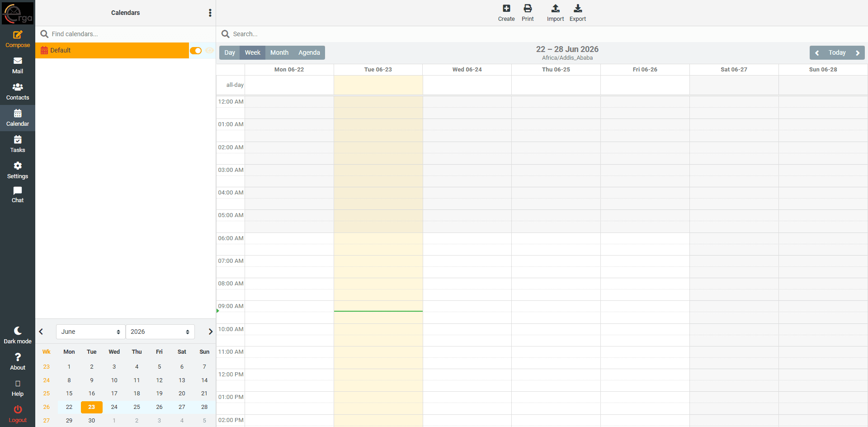
Task: Open Help in the sidebar
Action: click(18, 388)
